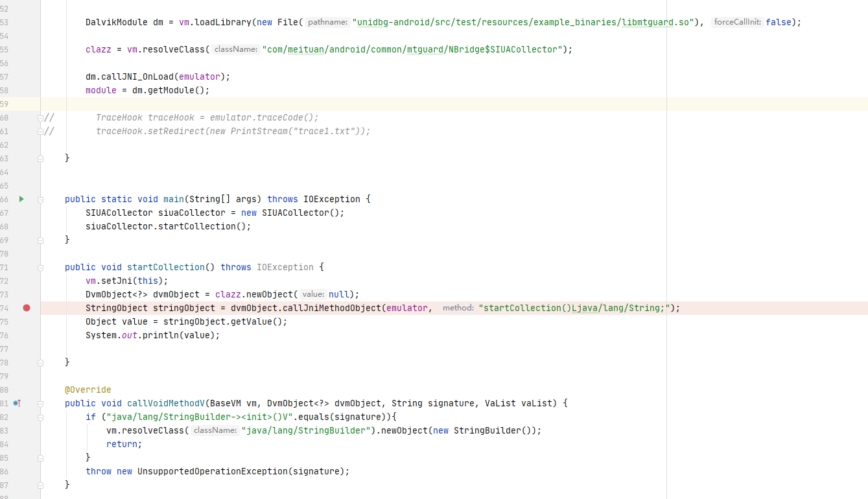Place caret on the @Override annotation
The image size is (868, 499).
(x=88, y=389)
